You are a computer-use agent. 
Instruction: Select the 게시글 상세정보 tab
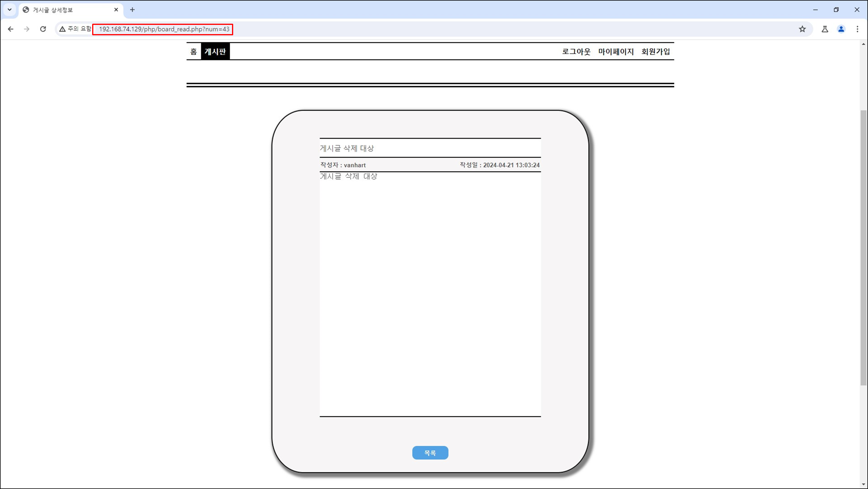tap(71, 10)
